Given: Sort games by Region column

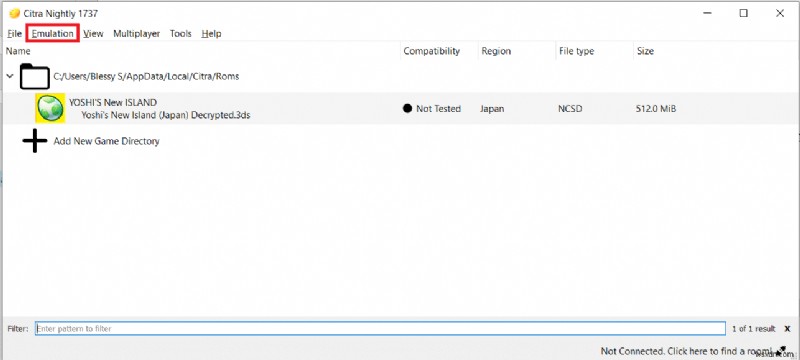Looking at the screenshot, I should point(496,51).
